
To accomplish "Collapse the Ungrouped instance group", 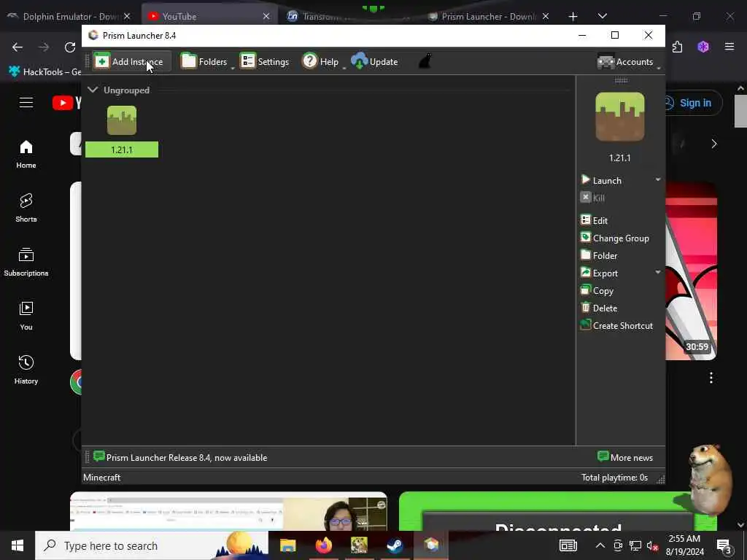I will click(x=93, y=90).
